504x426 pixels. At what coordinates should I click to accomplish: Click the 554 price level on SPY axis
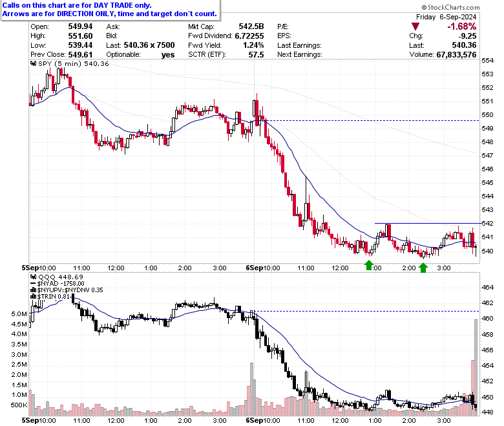[x=487, y=61]
